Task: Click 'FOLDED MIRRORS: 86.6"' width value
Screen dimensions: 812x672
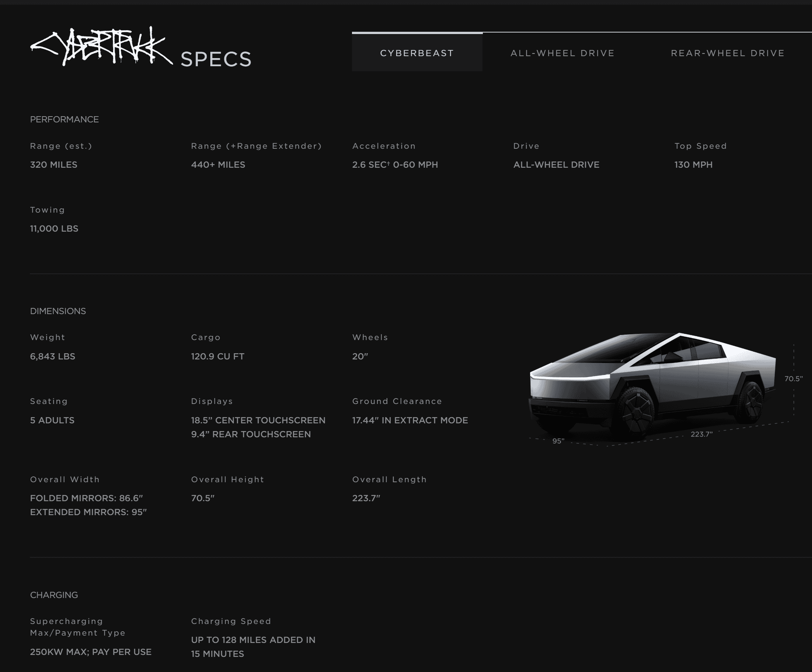Action: (x=87, y=498)
